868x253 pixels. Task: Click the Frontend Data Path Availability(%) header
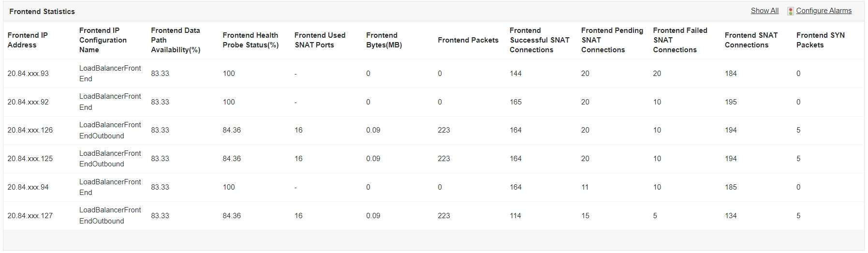176,40
